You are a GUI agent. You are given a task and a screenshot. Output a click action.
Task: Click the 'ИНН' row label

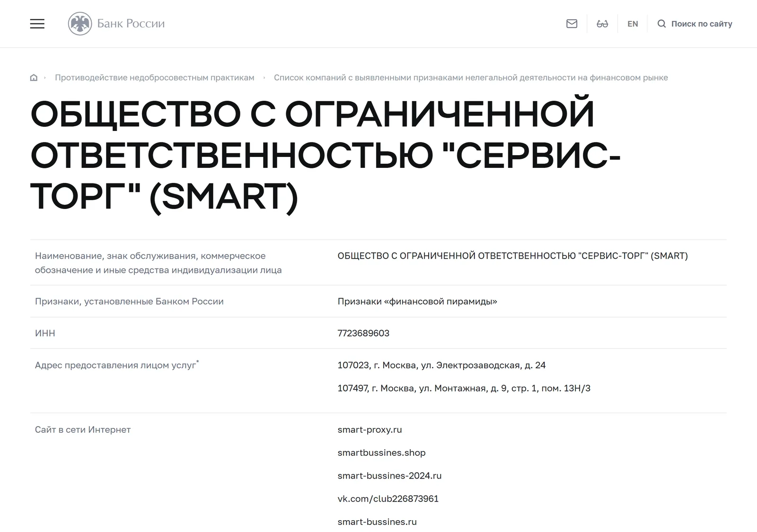tap(45, 333)
